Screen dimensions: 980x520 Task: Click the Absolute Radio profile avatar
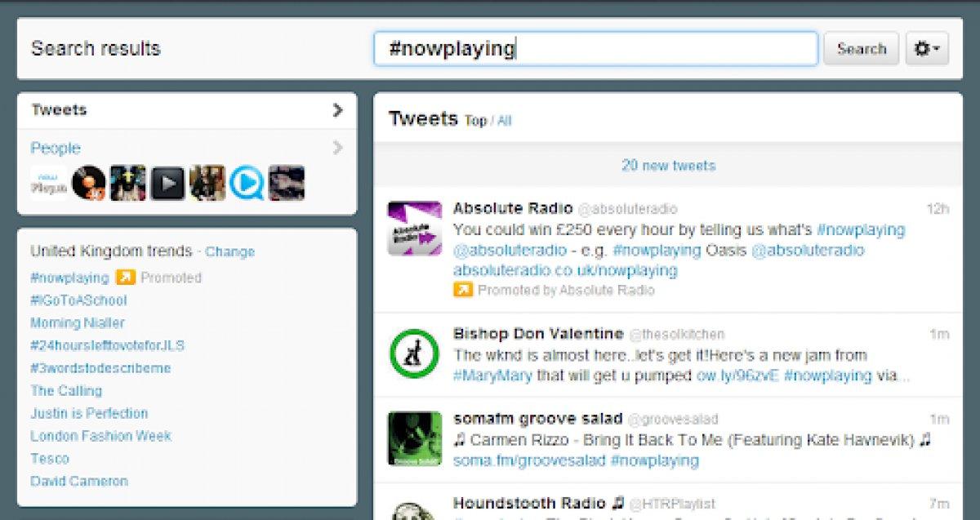[414, 229]
